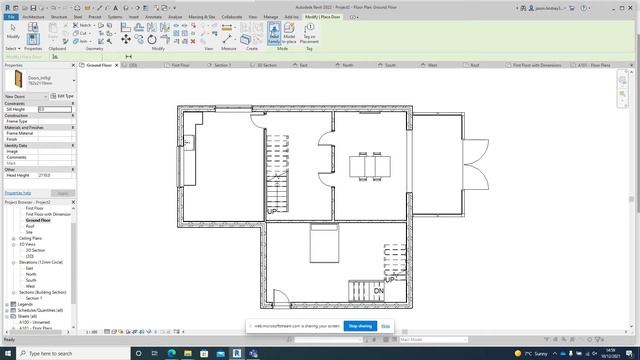The image size is (640, 360).
Task: Click the Type Properties icon
Action: click(x=33, y=27)
